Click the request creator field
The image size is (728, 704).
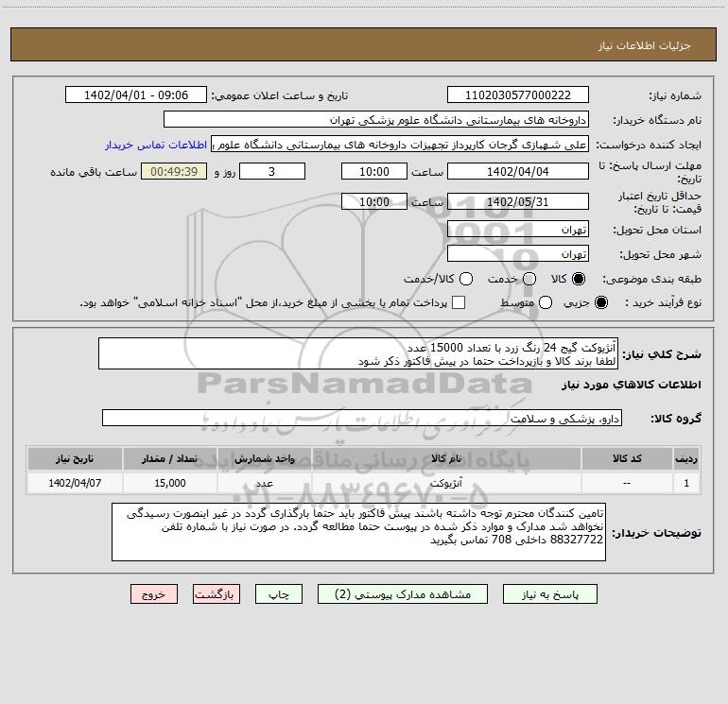[400, 145]
